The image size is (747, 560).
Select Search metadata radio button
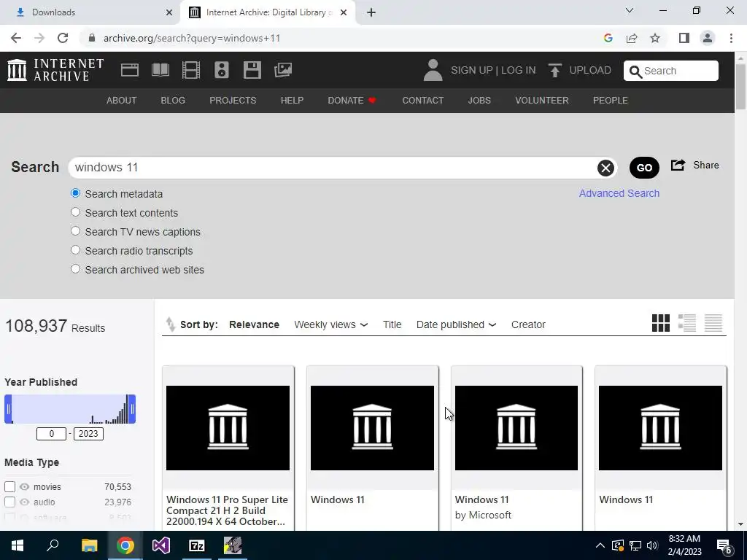pyautogui.click(x=75, y=193)
